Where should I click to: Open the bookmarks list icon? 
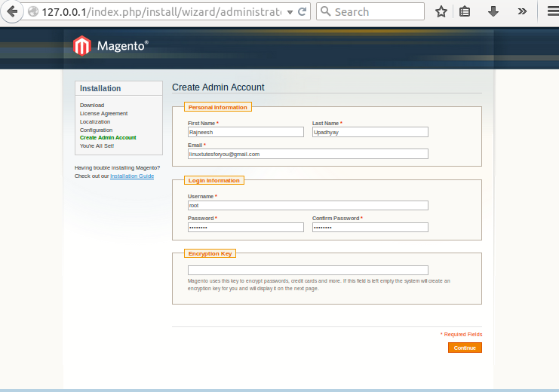(465, 12)
